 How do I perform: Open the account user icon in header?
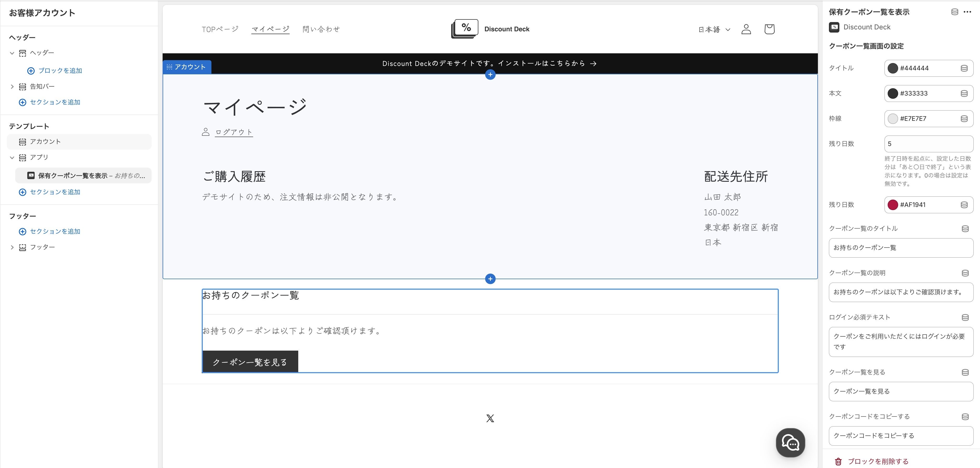pyautogui.click(x=746, y=29)
